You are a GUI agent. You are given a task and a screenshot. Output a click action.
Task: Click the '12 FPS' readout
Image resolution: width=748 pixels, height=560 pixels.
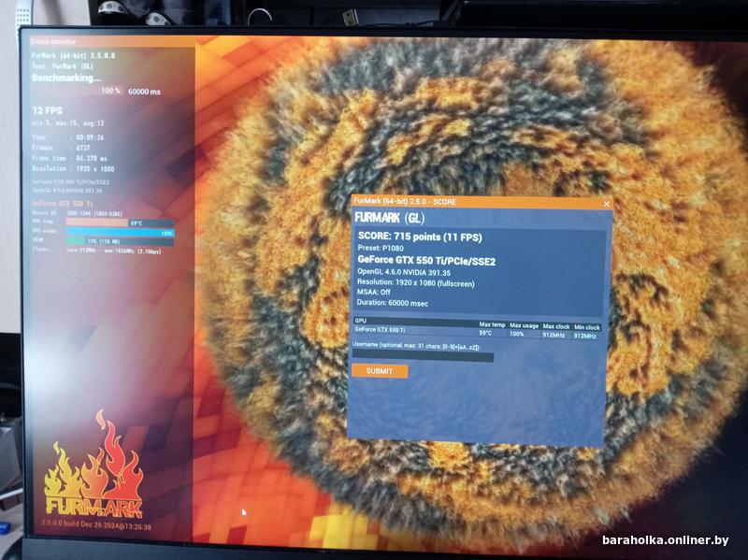[47, 110]
